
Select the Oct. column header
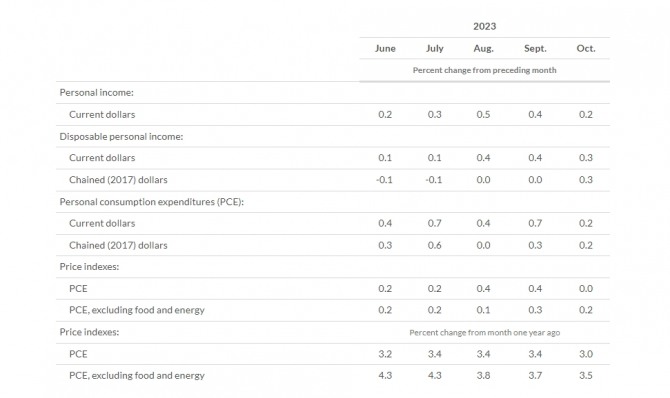pos(585,48)
